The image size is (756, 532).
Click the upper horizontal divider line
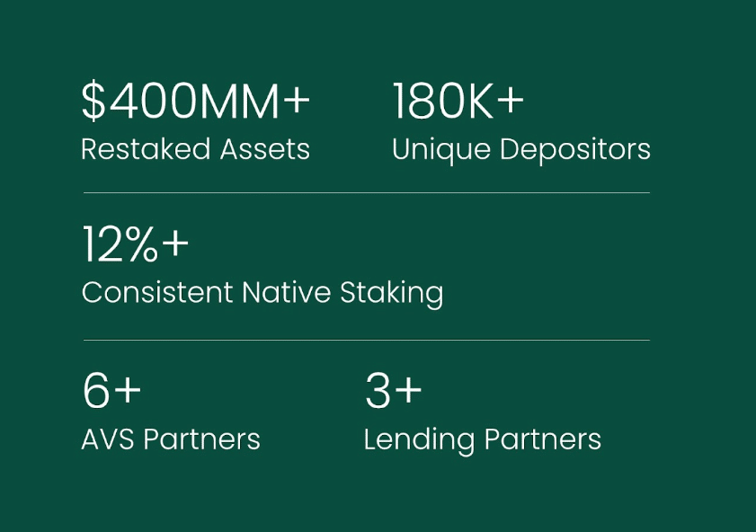[367, 192]
